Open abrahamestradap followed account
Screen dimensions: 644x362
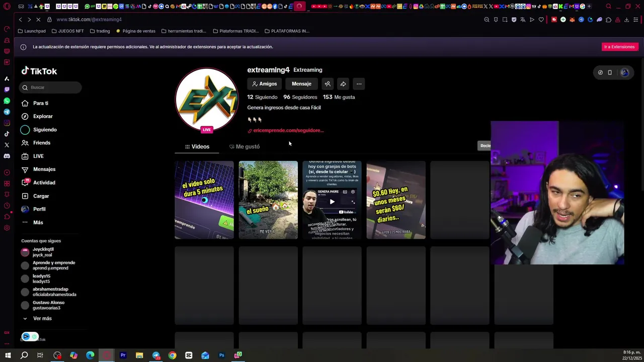click(49, 292)
